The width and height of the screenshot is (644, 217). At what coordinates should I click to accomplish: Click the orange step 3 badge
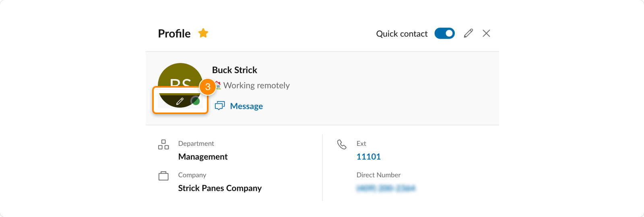click(208, 86)
